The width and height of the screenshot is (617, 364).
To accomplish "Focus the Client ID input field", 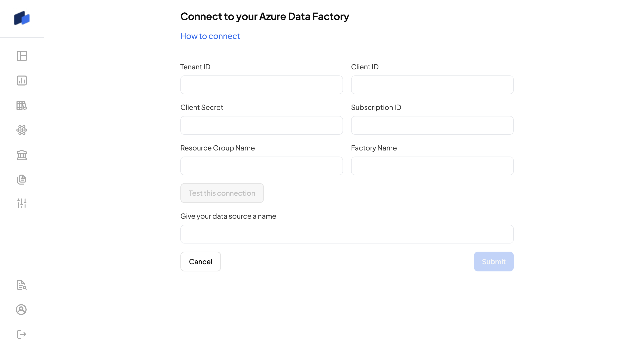I will pos(432,85).
